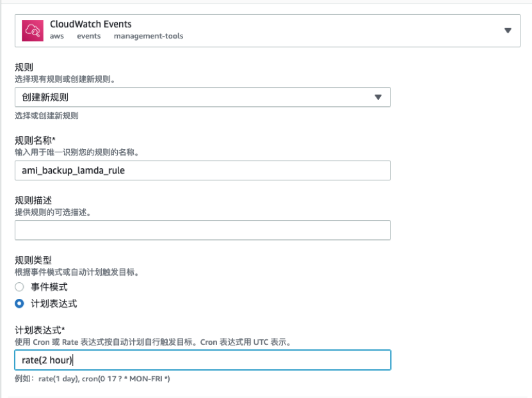Click the events tag text
Screen dimensions: 532x398
88,36
